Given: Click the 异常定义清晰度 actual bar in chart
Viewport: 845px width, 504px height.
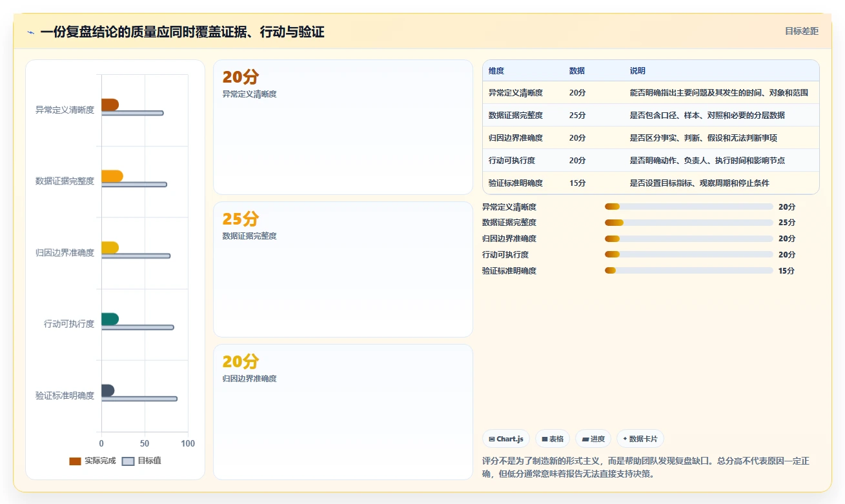Looking at the screenshot, I should coord(110,105).
